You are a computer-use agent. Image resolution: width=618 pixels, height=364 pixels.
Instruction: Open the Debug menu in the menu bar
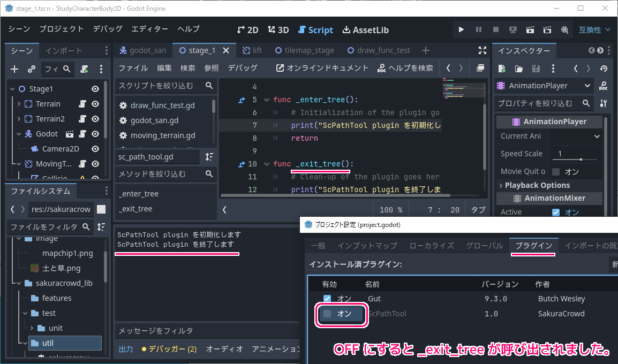tap(108, 29)
